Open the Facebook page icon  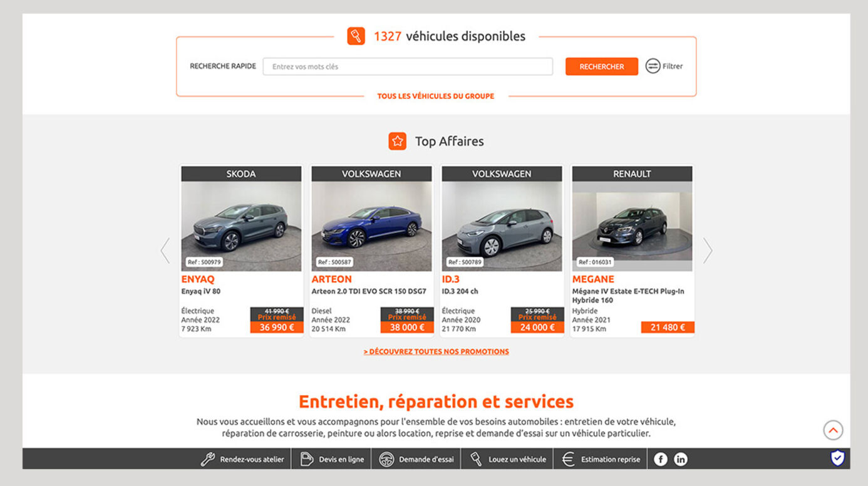[x=661, y=459]
